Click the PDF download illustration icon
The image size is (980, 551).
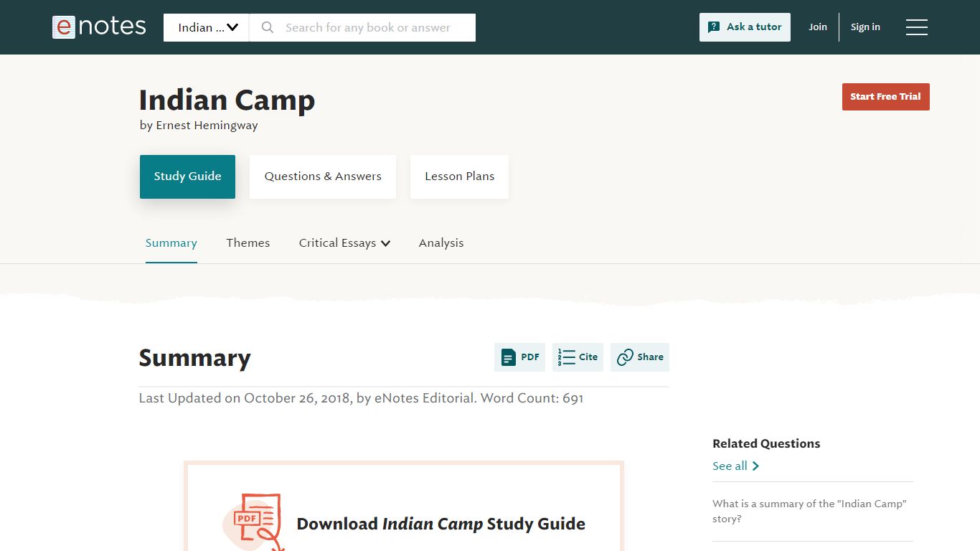pos(253,522)
